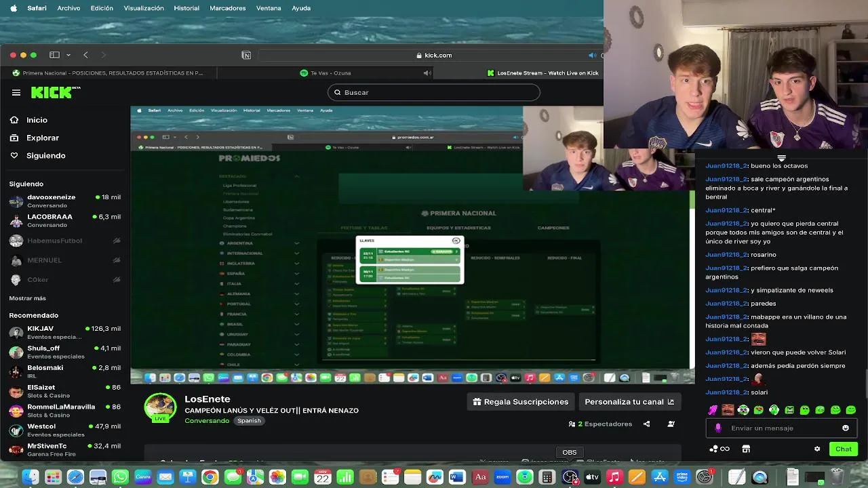Click the Enviar un mensaje input

(780, 428)
